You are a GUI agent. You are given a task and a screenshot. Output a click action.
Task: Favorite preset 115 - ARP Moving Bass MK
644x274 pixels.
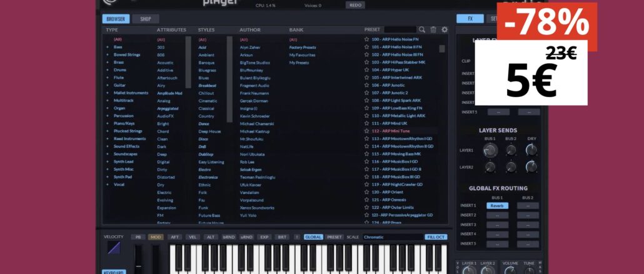point(366,154)
